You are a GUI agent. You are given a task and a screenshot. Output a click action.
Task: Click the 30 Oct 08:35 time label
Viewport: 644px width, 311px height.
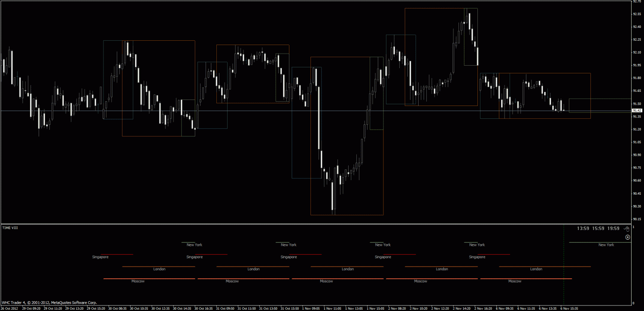click(117, 308)
